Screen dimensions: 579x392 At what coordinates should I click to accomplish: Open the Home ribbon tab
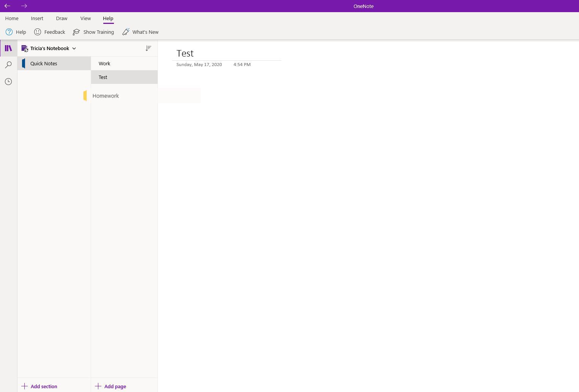(12, 18)
